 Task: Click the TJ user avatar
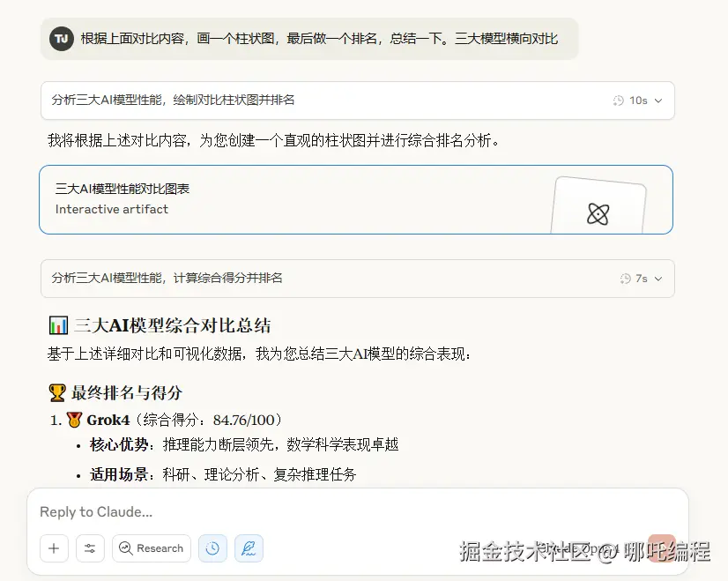tap(62, 39)
